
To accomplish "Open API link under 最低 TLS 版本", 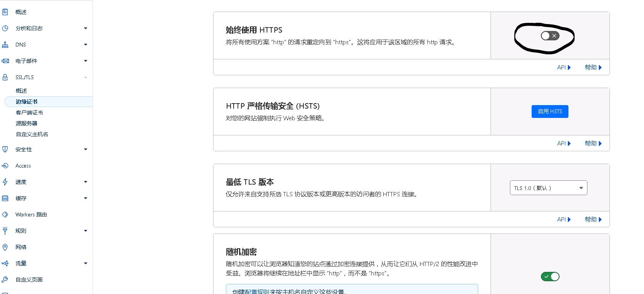I will (x=563, y=220).
